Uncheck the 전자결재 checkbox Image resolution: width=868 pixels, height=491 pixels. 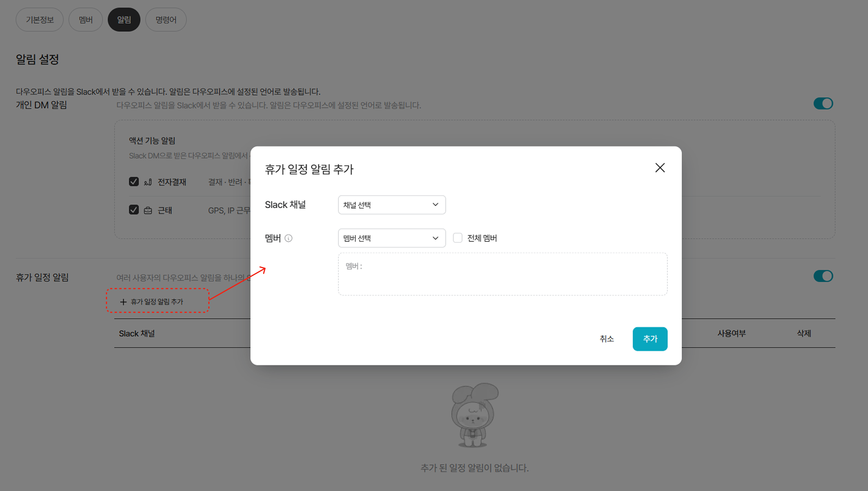[x=134, y=182]
